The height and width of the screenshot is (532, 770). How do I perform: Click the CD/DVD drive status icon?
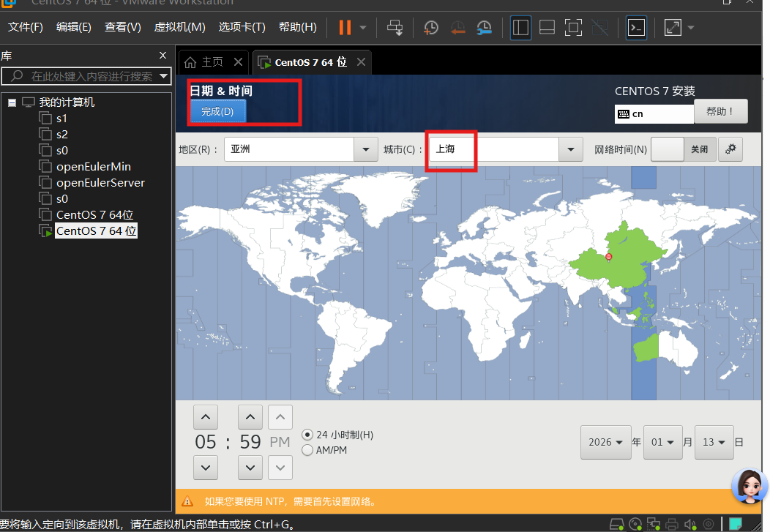(635, 525)
